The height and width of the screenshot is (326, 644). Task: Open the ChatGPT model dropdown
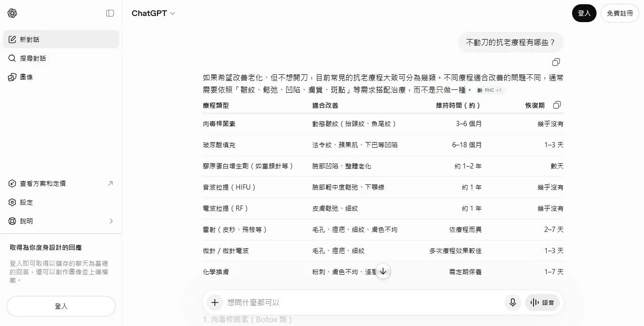coord(153,13)
